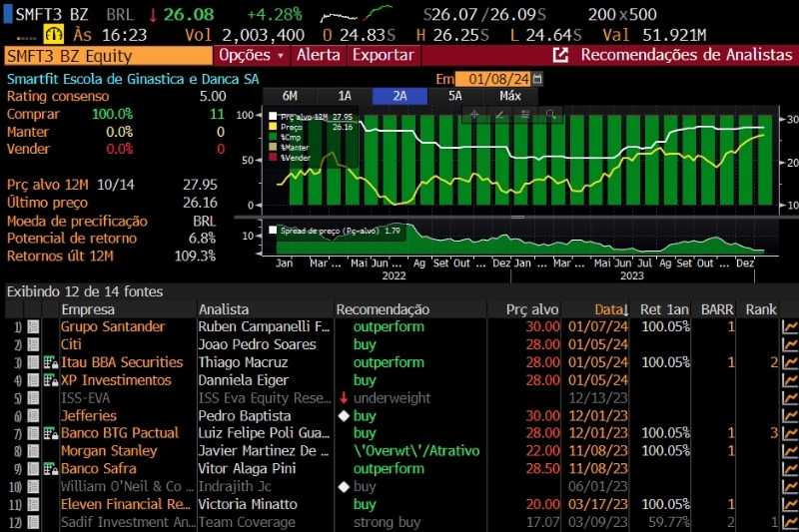Click the 28.50 target price for Banco Safra

[x=542, y=469]
